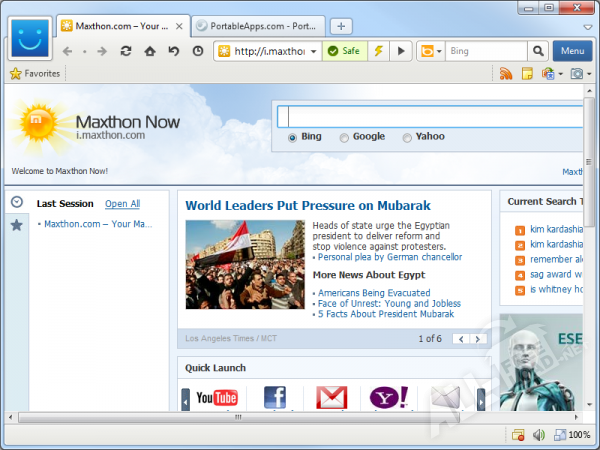Screen dimensions: 600x450
Task: Click the lightning bolt mode switch icon
Action: pos(379,51)
